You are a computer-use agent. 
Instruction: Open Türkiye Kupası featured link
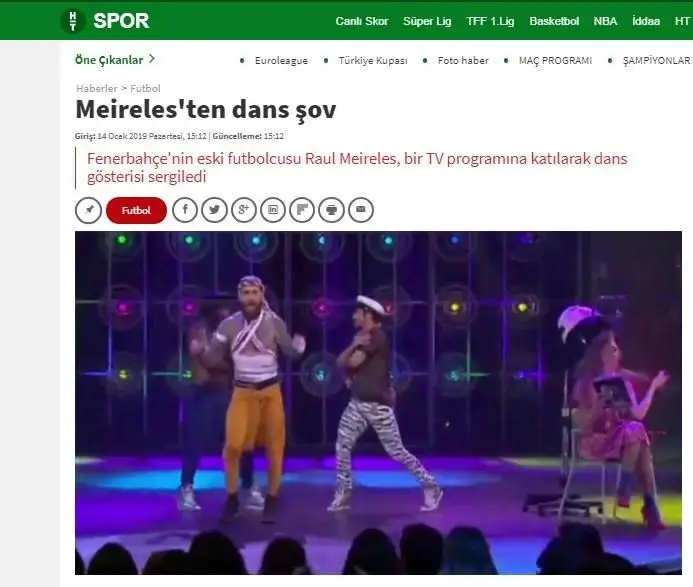tap(373, 61)
